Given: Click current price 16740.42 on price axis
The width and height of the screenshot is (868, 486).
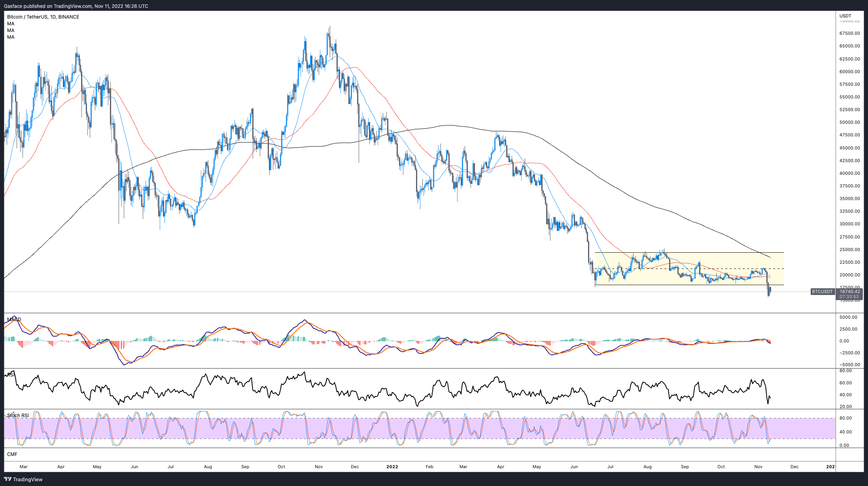Looking at the screenshot, I should click(x=850, y=291).
